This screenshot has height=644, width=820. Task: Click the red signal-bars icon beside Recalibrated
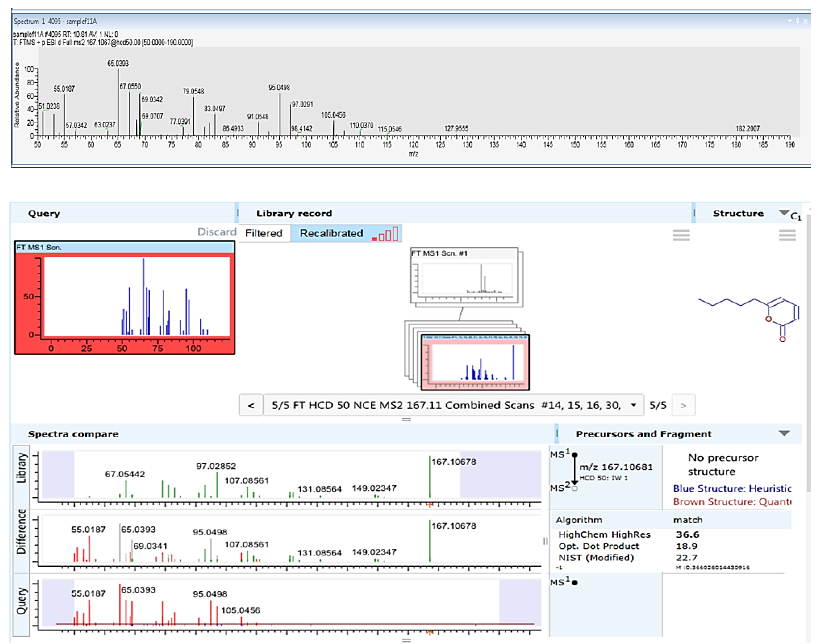[x=384, y=234]
